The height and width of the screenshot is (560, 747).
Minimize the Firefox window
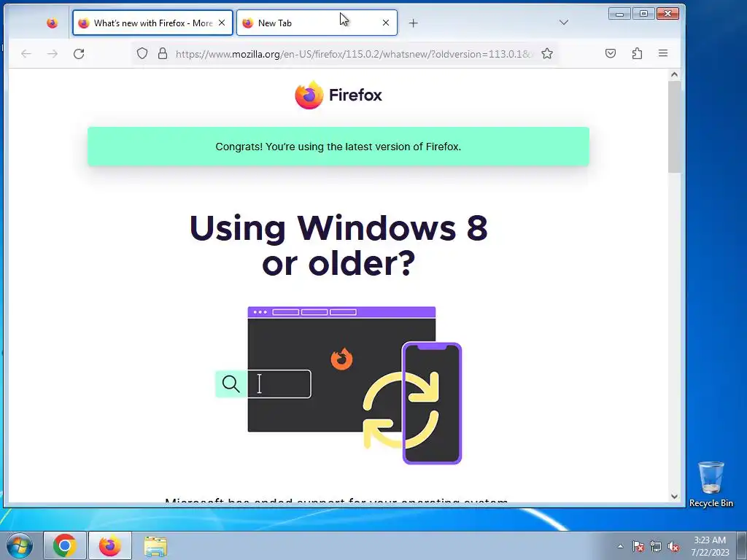(x=619, y=14)
